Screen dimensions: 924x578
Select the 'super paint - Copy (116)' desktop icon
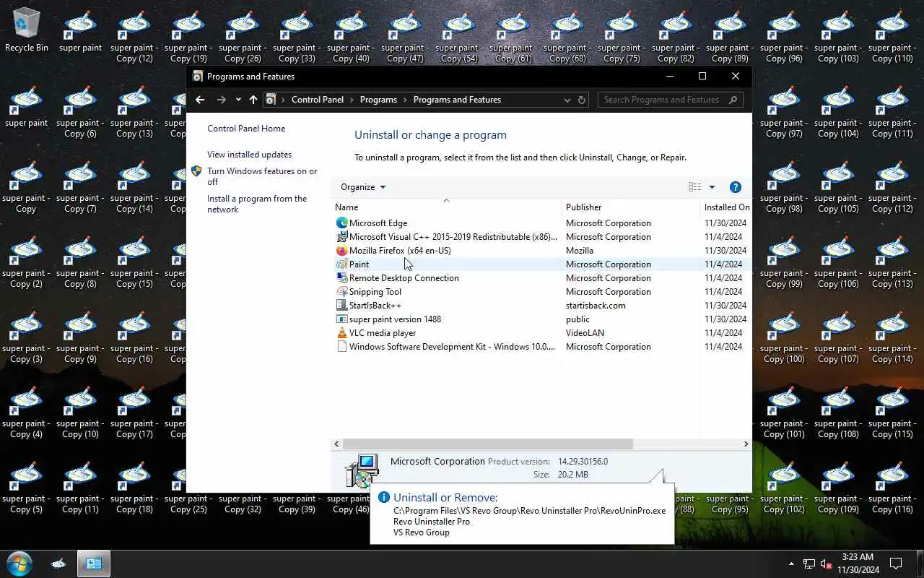point(892,487)
